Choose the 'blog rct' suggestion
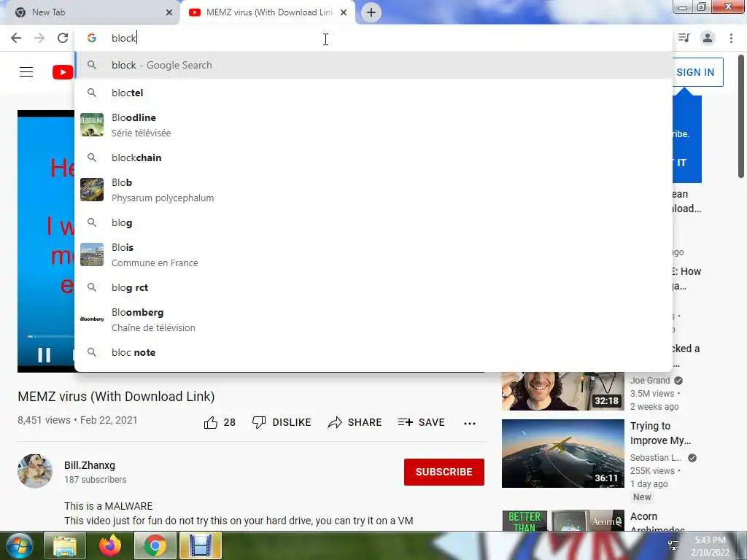This screenshot has height=560, width=747. tap(373, 287)
